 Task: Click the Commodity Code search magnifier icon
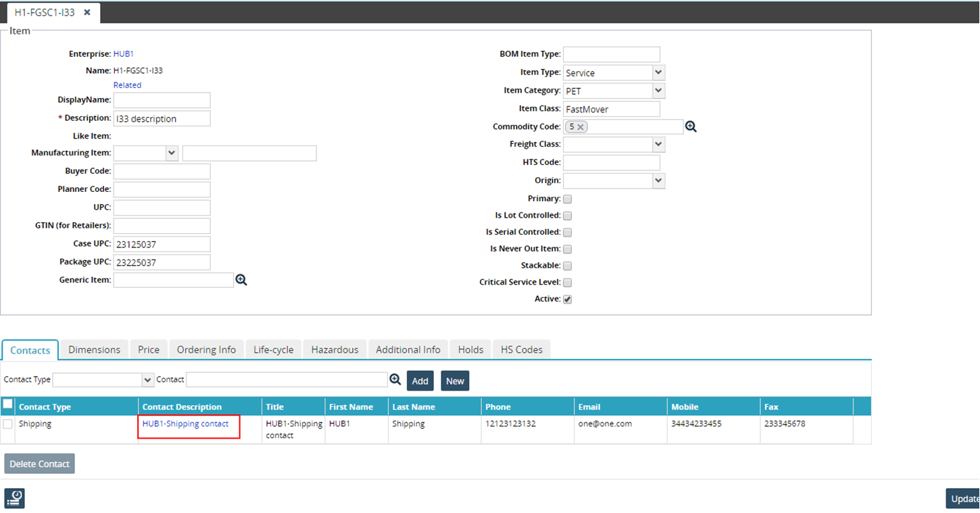691,126
